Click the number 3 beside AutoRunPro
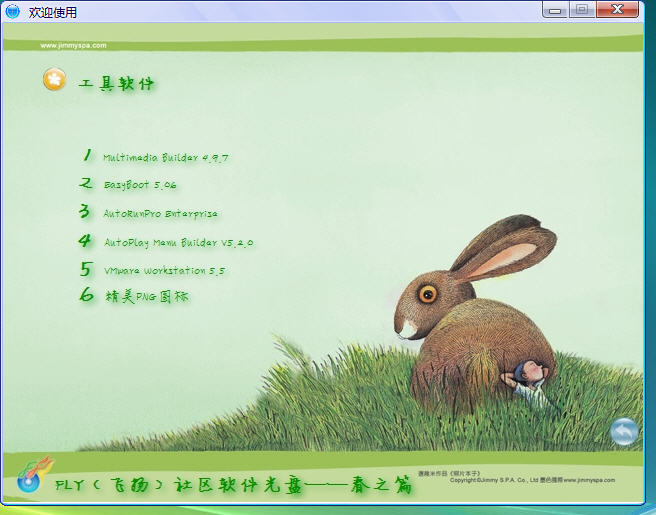656x515 pixels. pos(85,211)
